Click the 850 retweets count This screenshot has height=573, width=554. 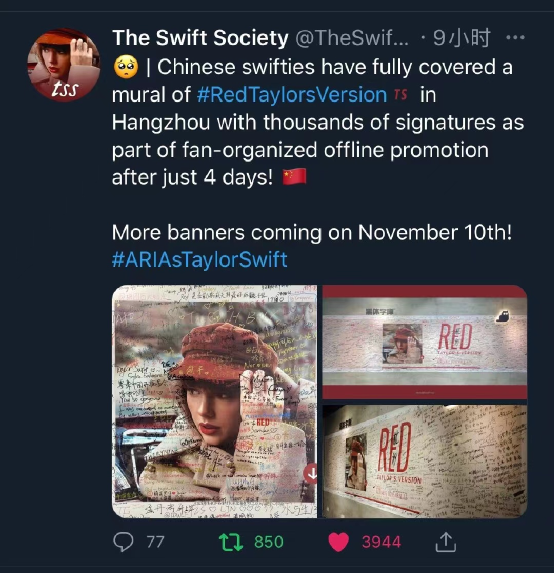(269, 542)
